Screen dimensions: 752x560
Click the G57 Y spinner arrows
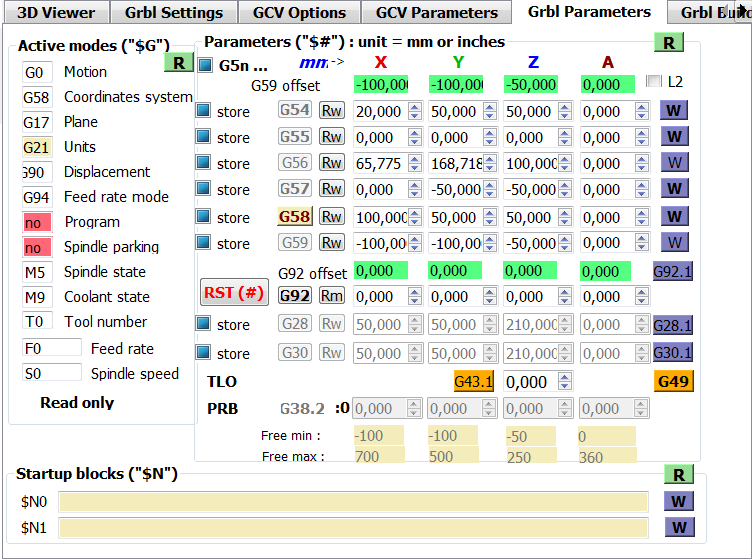pyautogui.click(x=490, y=189)
